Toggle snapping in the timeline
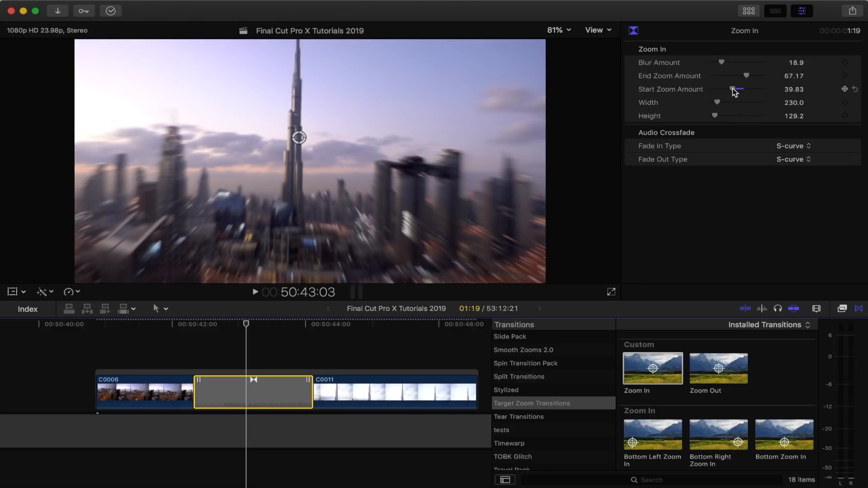Screen dimensions: 868x488 (x=793, y=309)
